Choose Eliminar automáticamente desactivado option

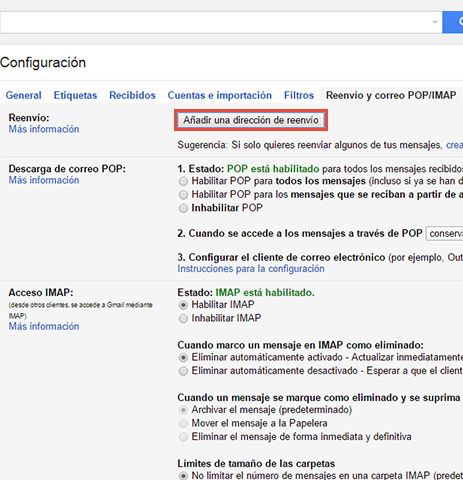click(183, 371)
